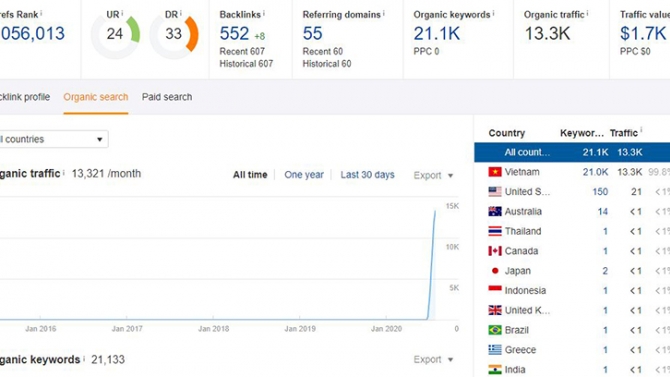The width and height of the screenshot is (670, 377).
Task: Select One year range
Action: point(304,175)
